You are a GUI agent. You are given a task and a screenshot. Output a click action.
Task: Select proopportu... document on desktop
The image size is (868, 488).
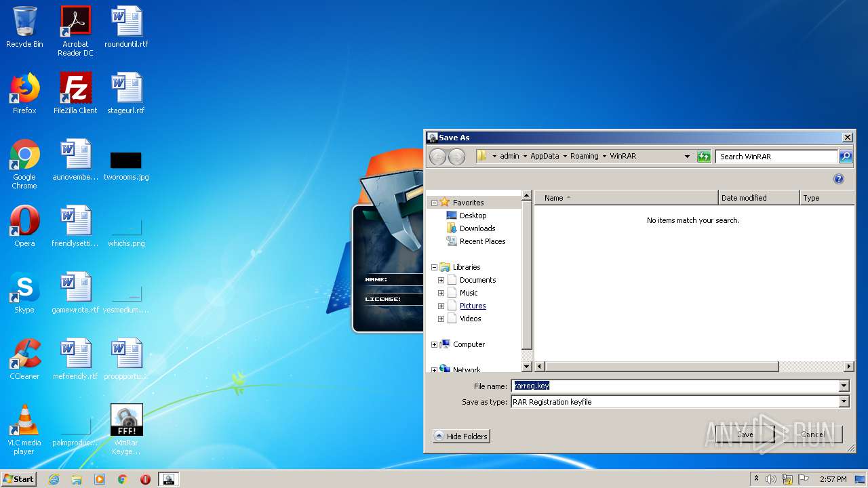(x=126, y=359)
